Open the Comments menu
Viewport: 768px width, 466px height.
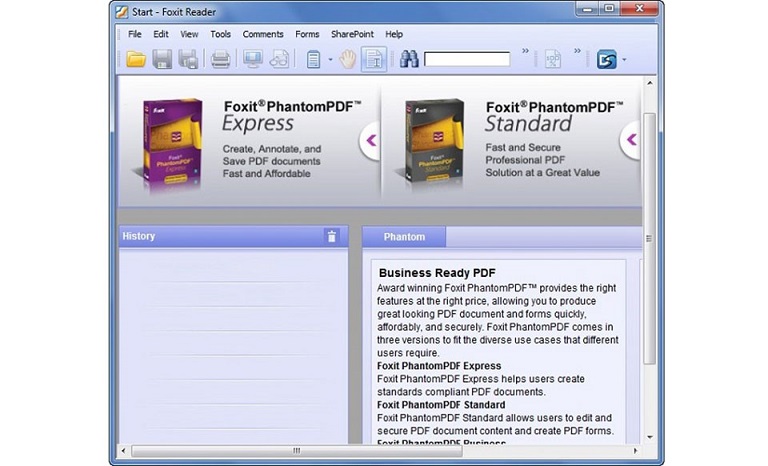263,34
